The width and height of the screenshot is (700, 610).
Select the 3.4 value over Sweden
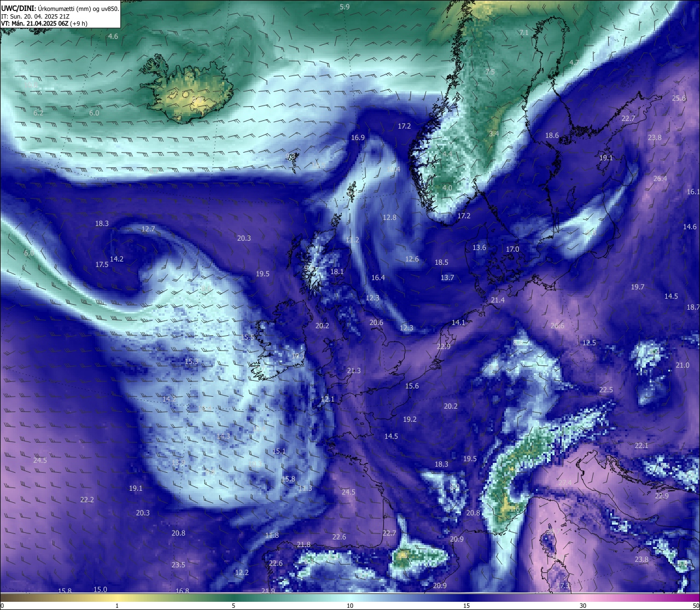point(494,134)
